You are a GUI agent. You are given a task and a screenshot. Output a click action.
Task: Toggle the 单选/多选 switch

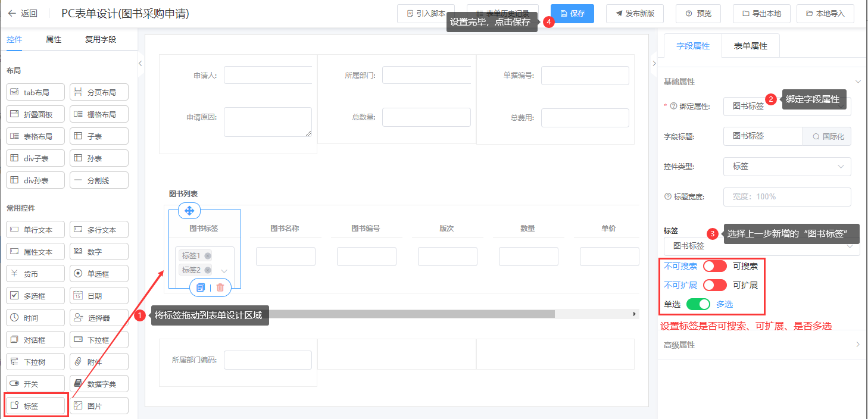point(698,304)
